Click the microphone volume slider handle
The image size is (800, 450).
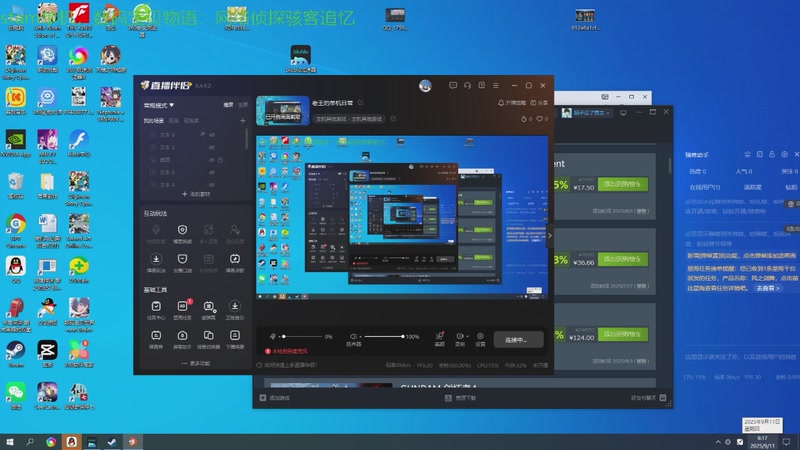coord(284,336)
